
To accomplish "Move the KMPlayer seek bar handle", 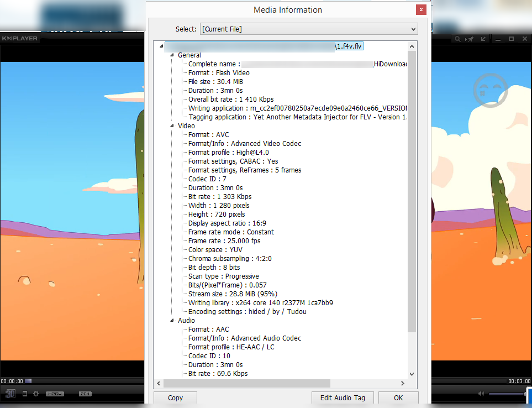I will [28, 381].
